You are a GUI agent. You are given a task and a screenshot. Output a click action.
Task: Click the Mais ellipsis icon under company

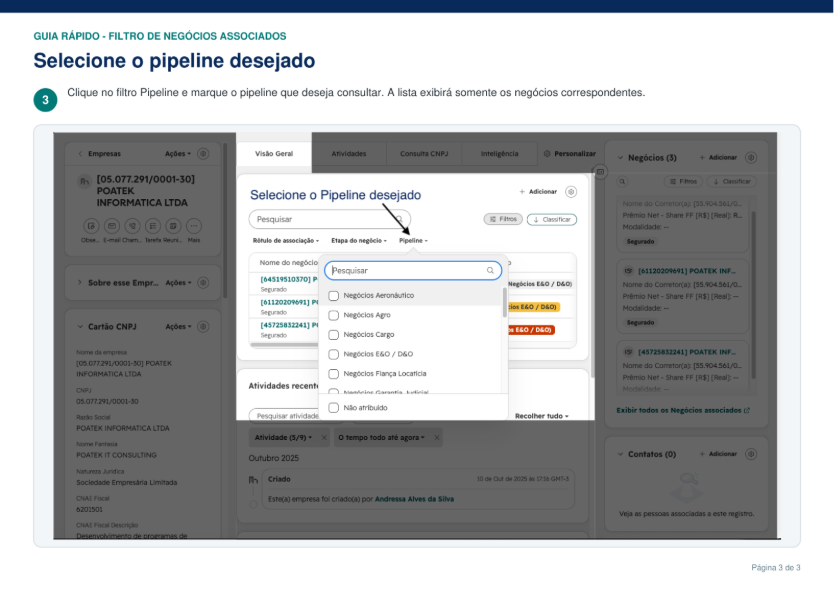coord(194,226)
